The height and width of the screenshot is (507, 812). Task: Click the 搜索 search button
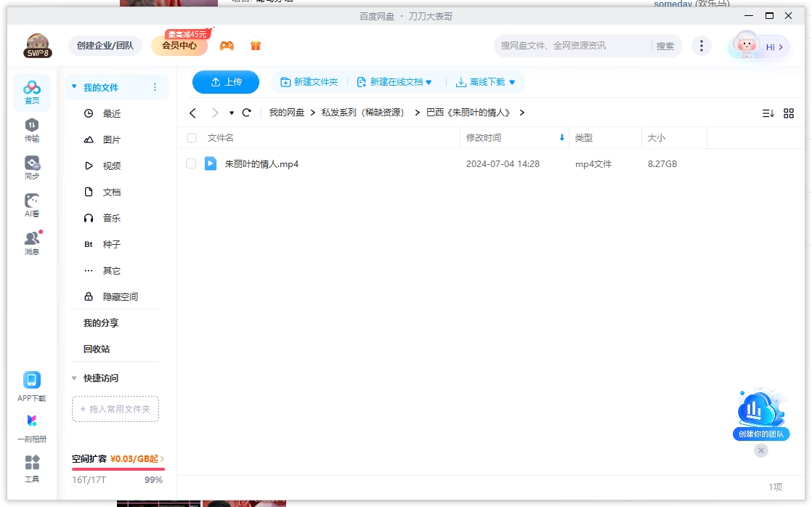tap(665, 46)
